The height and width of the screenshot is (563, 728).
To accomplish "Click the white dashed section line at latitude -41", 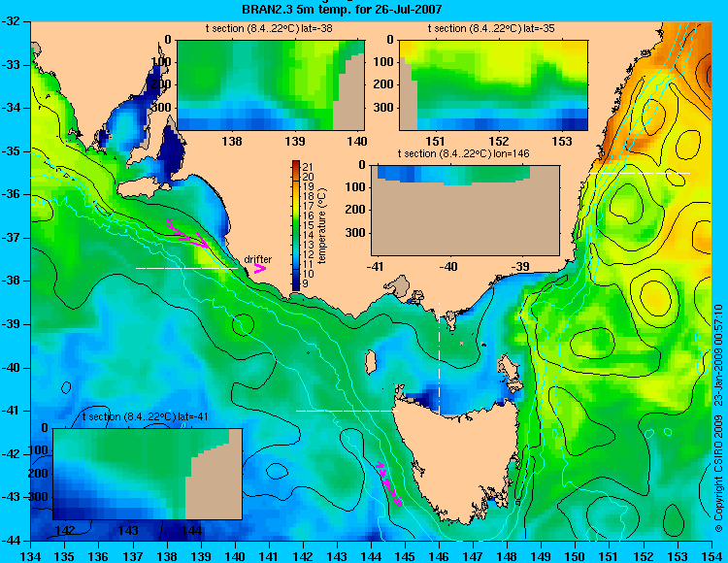I will pos(347,411).
